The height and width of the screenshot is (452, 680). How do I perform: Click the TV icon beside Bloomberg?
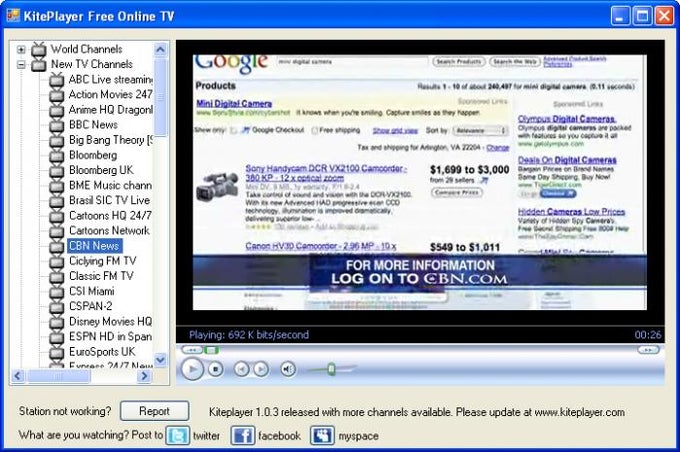(56, 156)
